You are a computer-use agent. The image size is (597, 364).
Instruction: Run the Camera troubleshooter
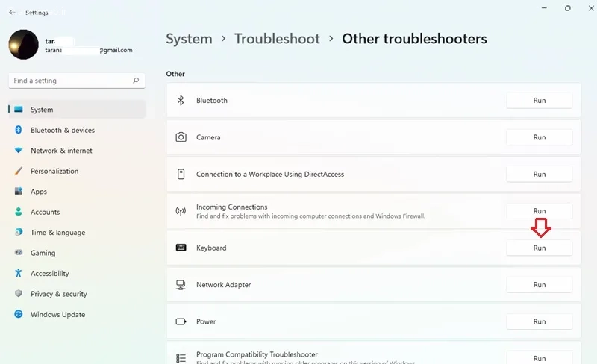[x=539, y=137]
